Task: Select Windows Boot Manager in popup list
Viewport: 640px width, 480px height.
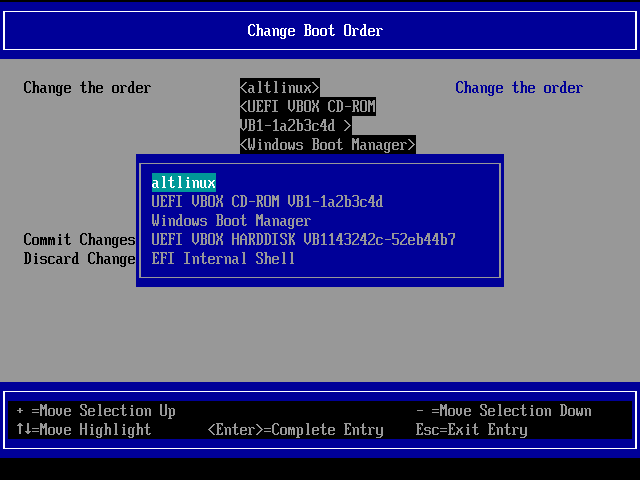Action: pyautogui.click(x=231, y=221)
